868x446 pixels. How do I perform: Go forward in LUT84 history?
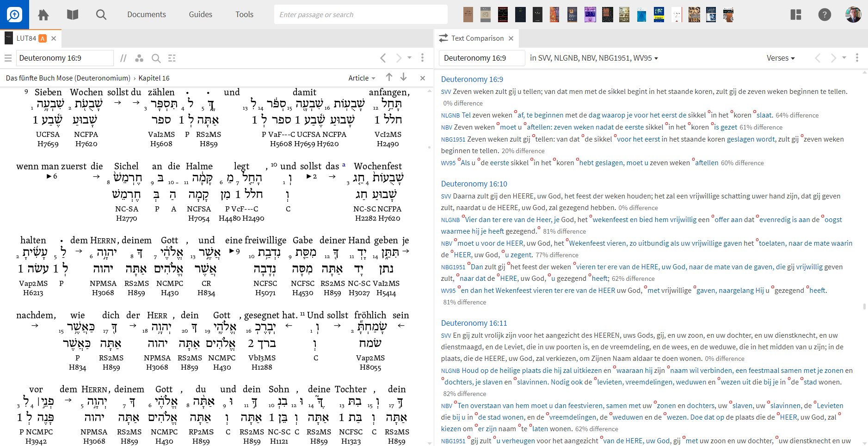point(398,58)
